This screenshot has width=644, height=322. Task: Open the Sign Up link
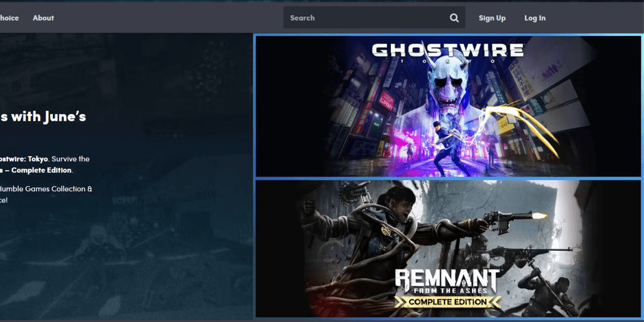pos(492,18)
